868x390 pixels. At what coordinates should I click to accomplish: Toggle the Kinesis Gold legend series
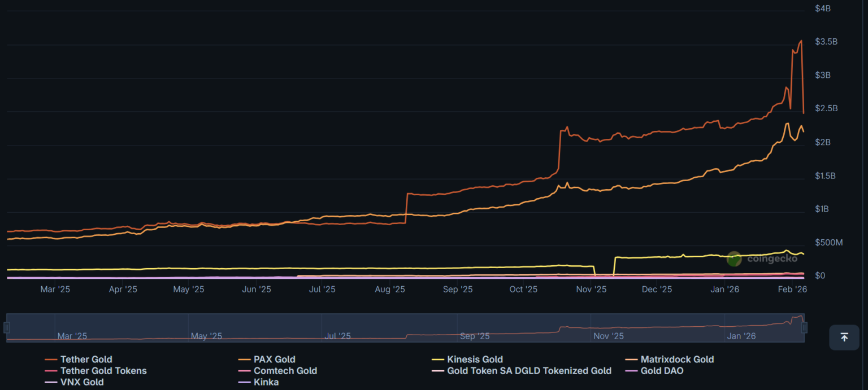(x=467, y=360)
